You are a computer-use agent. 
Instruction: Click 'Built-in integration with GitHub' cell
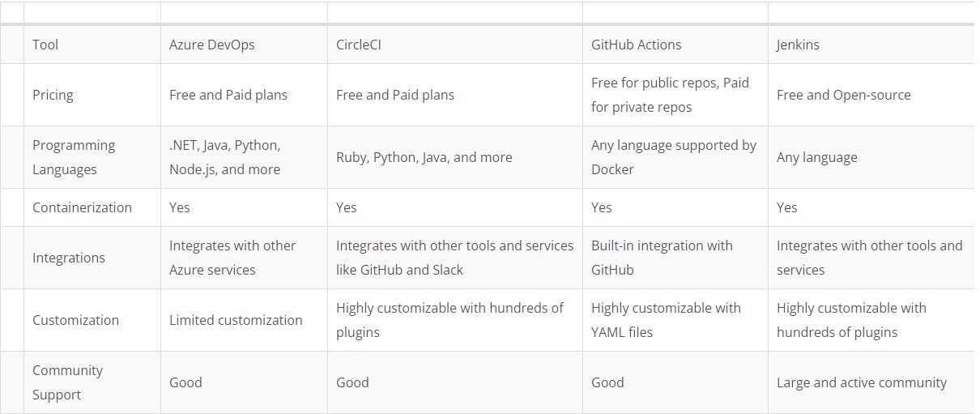675,258
